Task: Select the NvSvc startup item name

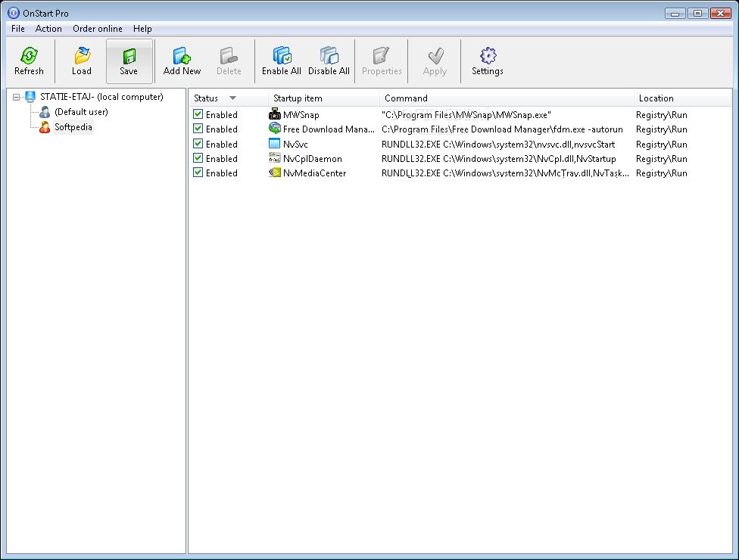Action: 295,144
